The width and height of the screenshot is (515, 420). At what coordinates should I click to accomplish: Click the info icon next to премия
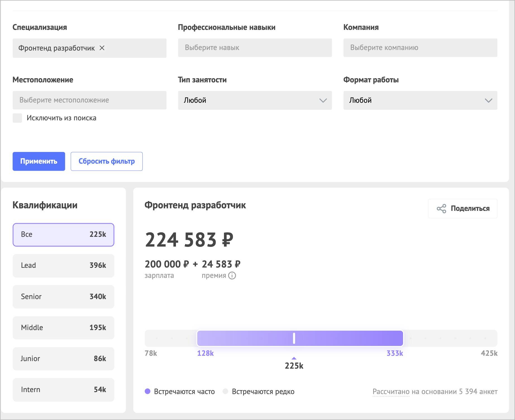tap(232, 276)
